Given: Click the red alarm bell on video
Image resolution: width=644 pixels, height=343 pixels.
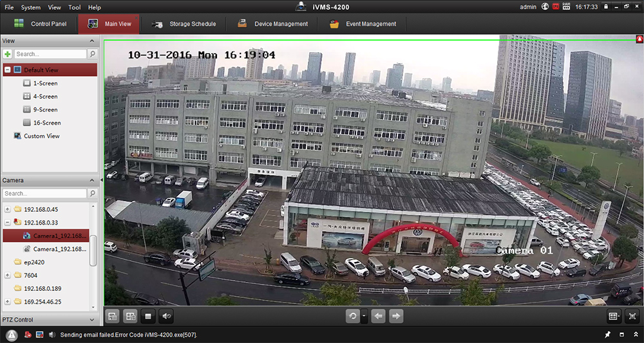Looking at the screenshot, I should 638,39.
